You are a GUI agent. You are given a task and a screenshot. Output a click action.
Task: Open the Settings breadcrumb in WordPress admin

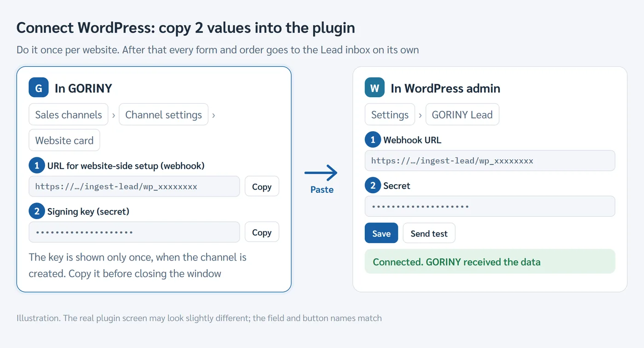pos(390,115)
